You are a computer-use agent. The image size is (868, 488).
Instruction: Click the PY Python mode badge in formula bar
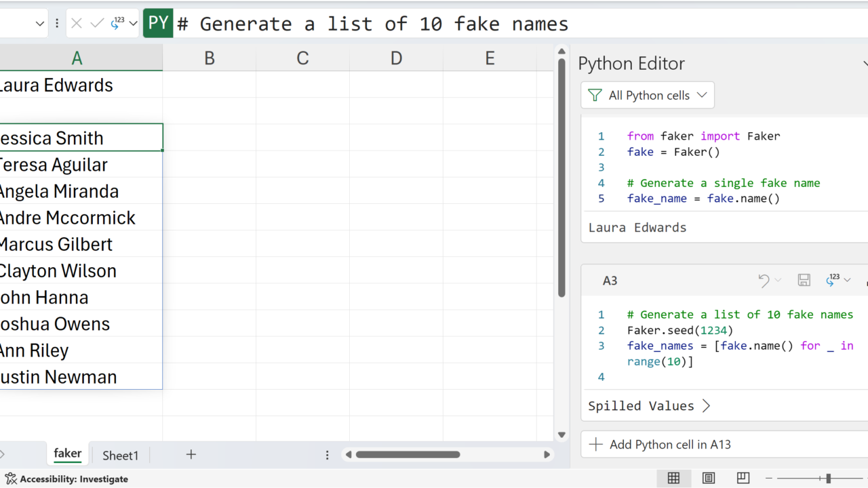coord(158,24)
